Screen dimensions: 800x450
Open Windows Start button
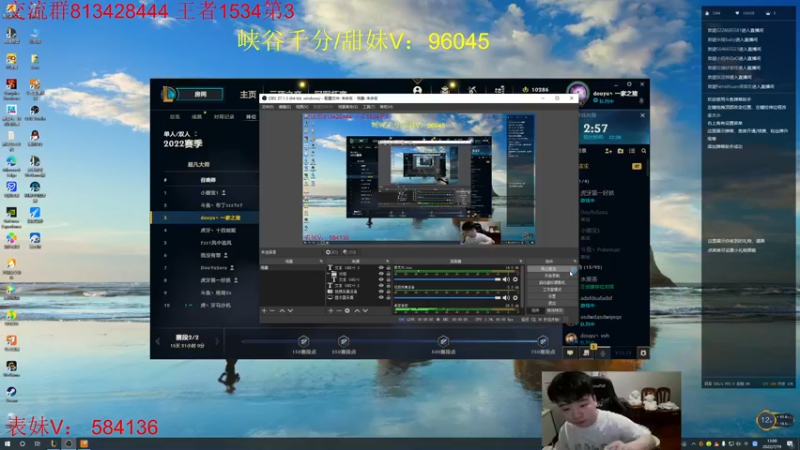pos(7,444)
